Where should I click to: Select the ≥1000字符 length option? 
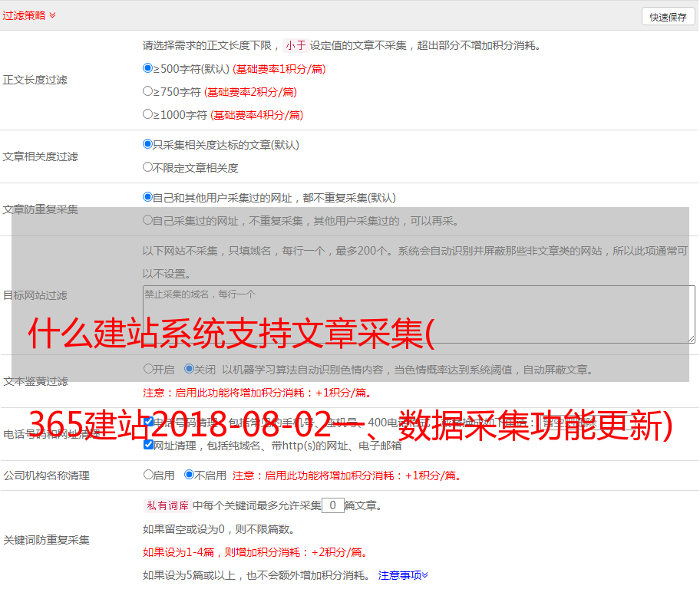[x=148, y=114]
